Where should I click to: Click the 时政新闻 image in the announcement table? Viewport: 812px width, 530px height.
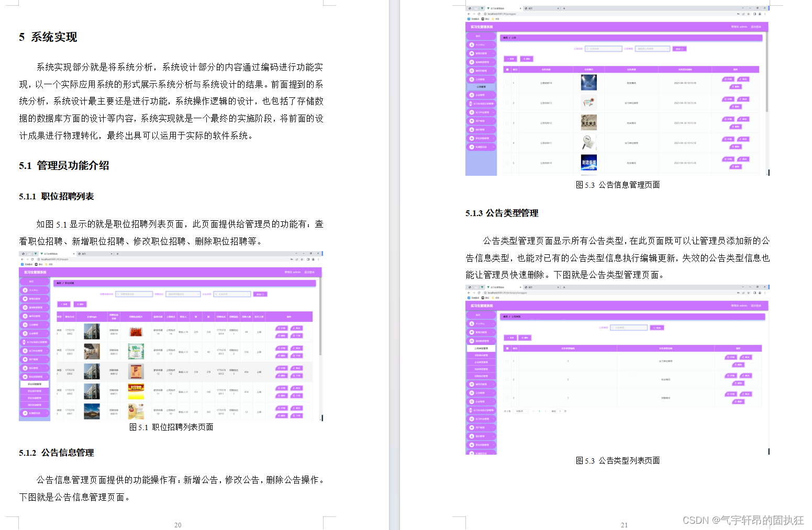[588, 163]
